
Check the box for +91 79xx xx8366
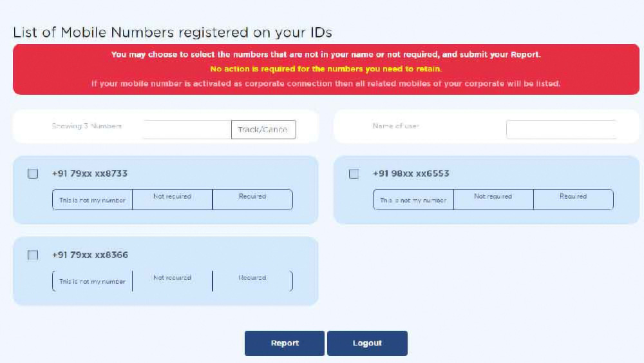[x=33, y=255]
